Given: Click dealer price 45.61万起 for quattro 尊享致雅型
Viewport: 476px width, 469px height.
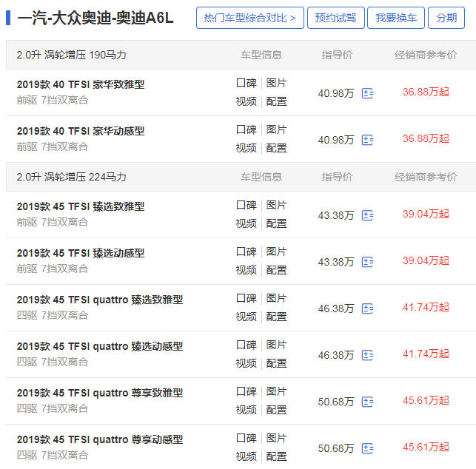Looking at the screenshot, I should pos(426,400).
